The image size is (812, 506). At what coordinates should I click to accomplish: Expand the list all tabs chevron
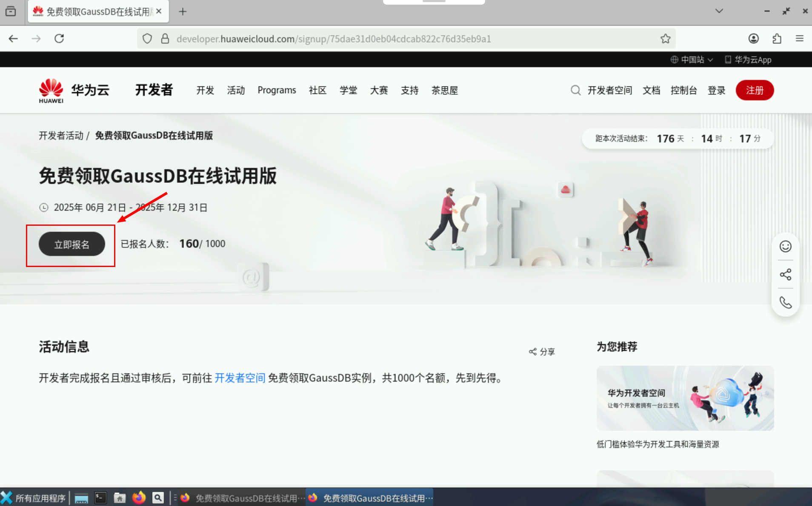719,11
